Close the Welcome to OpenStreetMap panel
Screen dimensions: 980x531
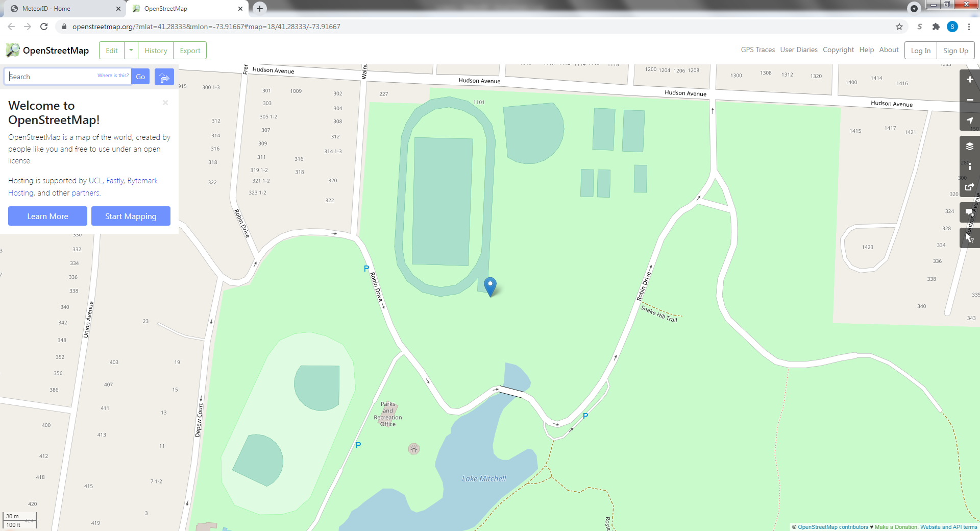point(165,103)
